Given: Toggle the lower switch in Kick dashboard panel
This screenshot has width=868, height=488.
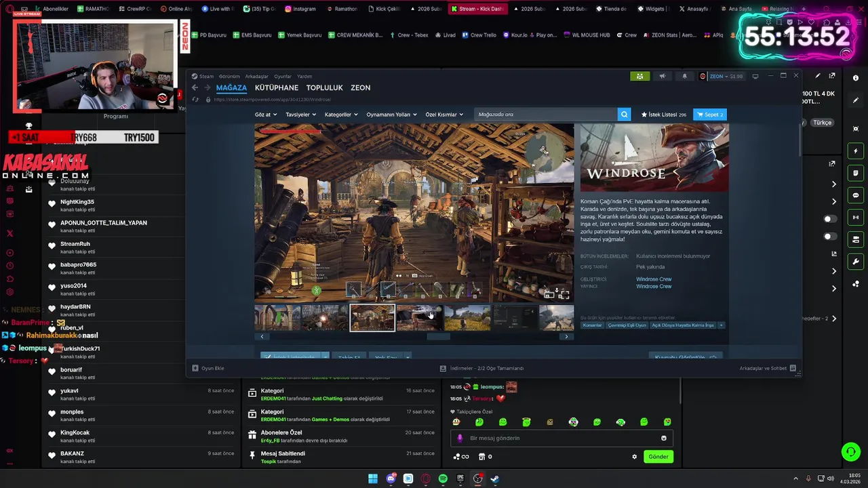Looking at the screenshot, I should click(829, 237).
